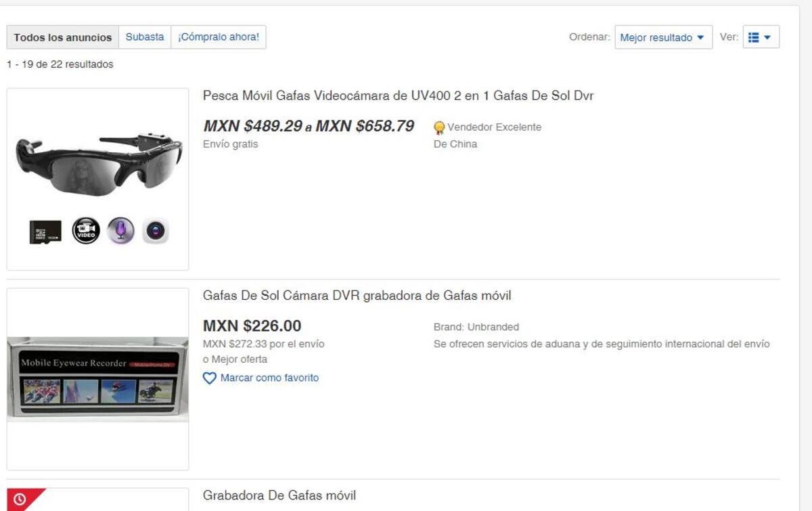Switch to the ¡Cómpralo ahora! tab
Screen dimensions: 812x511
pyautogui.click(x=219, y=37)
